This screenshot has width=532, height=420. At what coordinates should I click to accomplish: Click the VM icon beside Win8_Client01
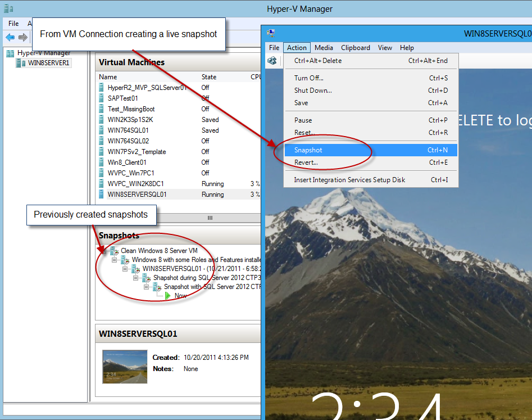tap(101, 162)
